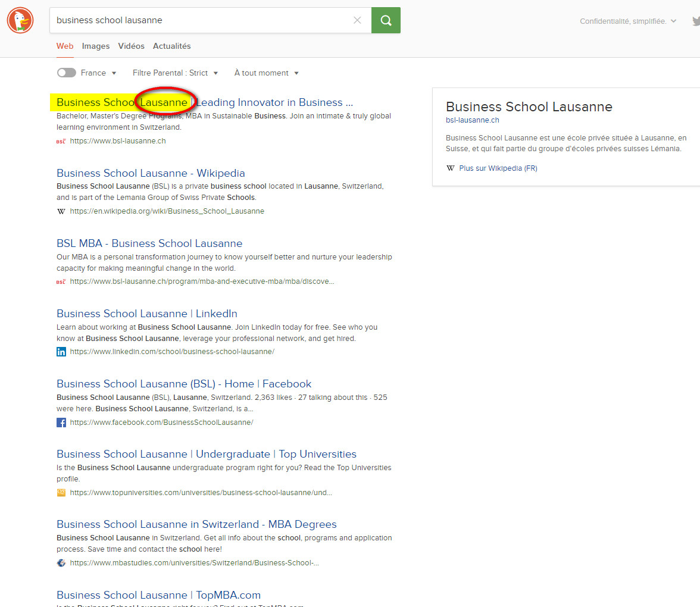Switch to the Images tab
The height and width of the screenshot is (607, 700).
(x=96, y=46)
